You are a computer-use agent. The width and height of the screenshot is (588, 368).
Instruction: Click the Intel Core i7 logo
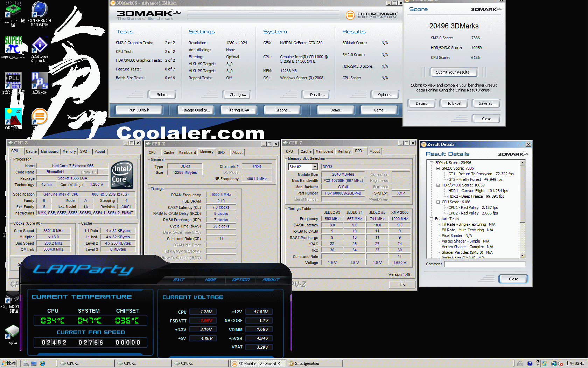tap(122, 175)
